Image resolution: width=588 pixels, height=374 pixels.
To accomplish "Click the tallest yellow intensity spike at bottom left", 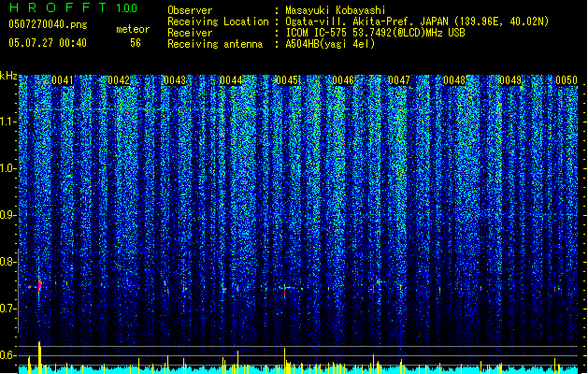I will click(x=39, y=357).
